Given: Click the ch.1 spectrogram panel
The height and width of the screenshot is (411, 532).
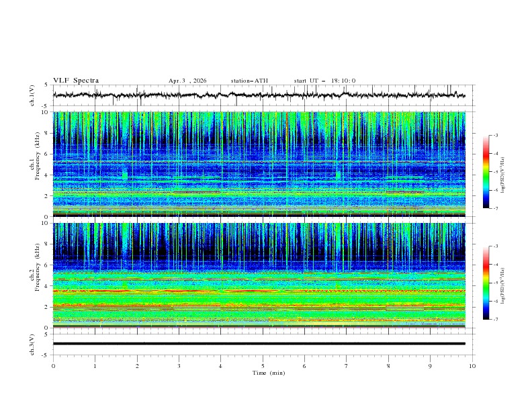Looking at the screenshot, I should point(259,164).
